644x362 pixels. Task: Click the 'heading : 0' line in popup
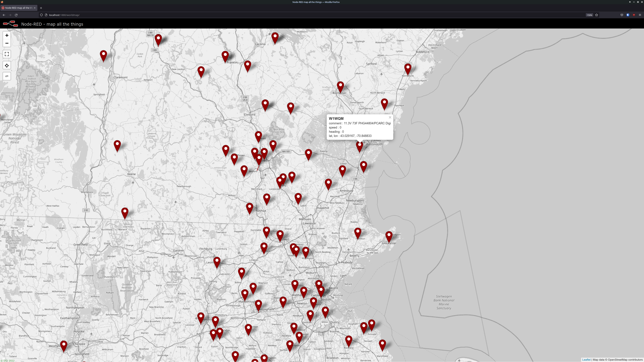click(336, 132)
